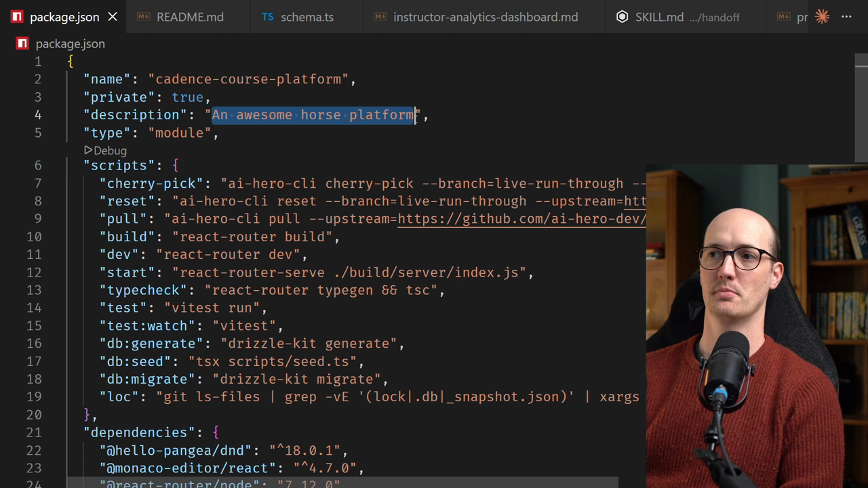
Task: Click the TS icon on the schema.ts tab
Action: pyautogui.click(x=268, y=17)
